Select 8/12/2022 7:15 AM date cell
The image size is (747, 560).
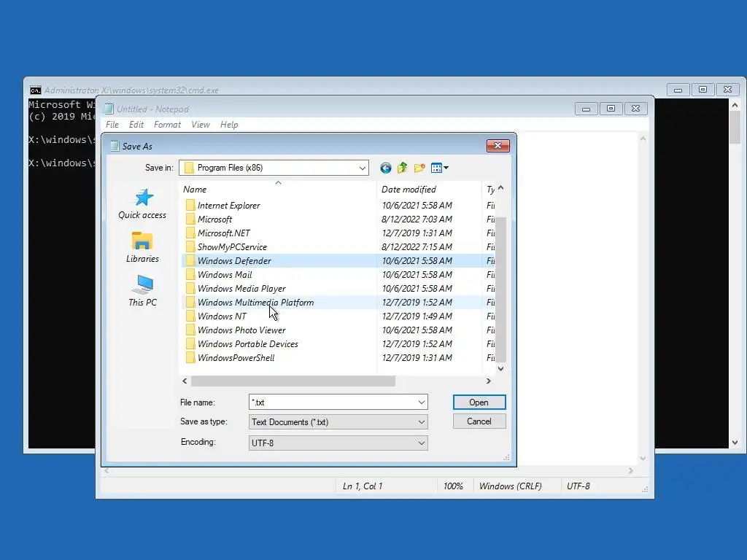(x=417, y=246)
